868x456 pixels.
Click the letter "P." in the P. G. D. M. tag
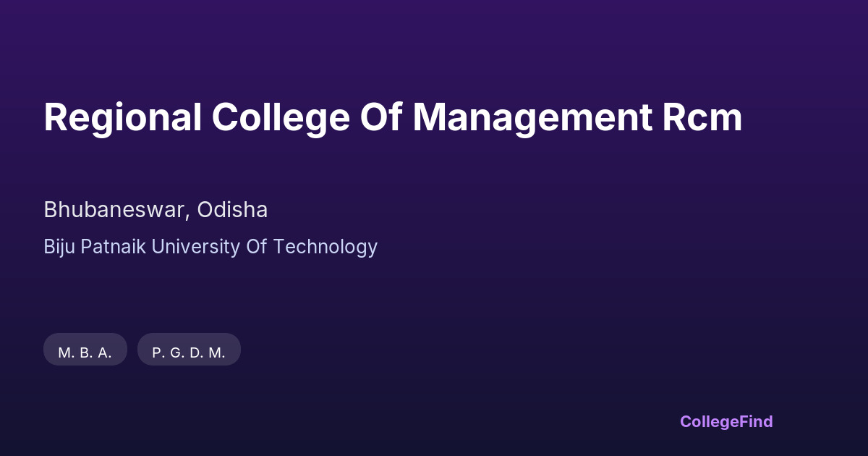(x=158, y=352)
